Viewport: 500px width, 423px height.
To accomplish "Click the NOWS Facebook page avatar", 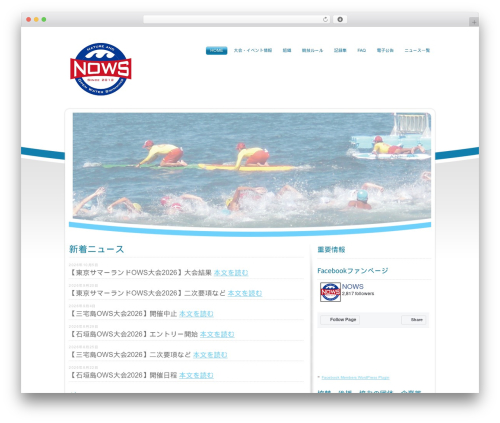I will coord(330,292).
